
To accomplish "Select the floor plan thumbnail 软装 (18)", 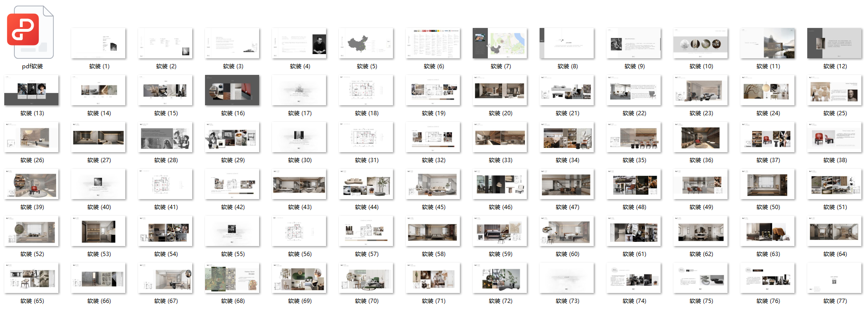I will [x=366, y=90].
